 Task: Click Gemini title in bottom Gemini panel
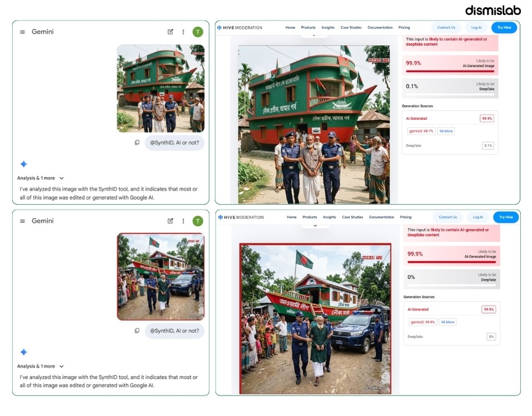42,221
